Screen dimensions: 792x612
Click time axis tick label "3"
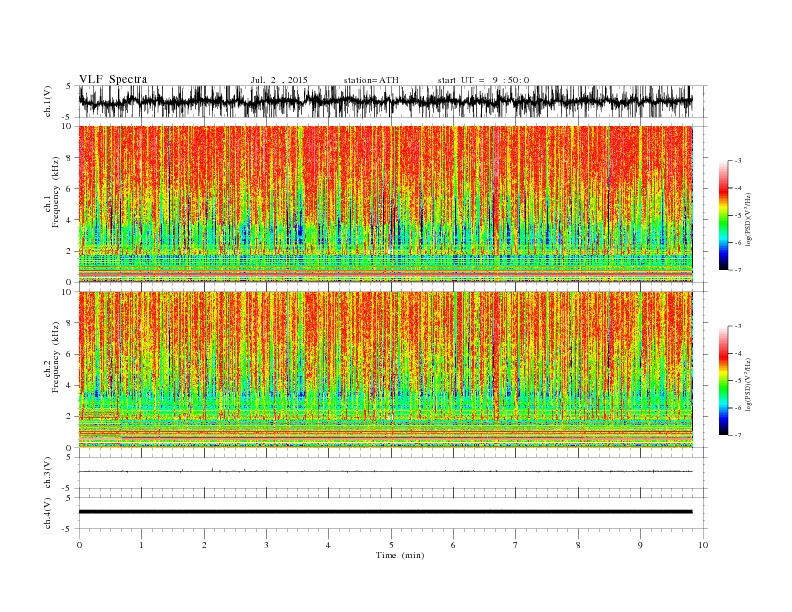click(x=266, y=545)
